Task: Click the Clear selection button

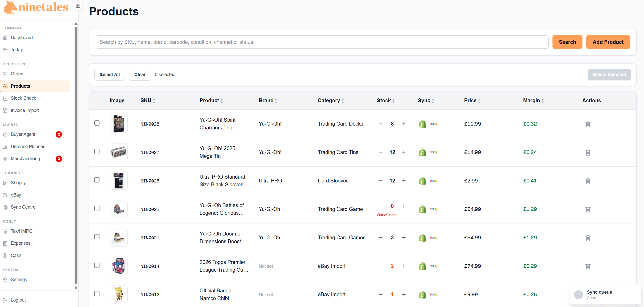Action: tap(140, 75)
